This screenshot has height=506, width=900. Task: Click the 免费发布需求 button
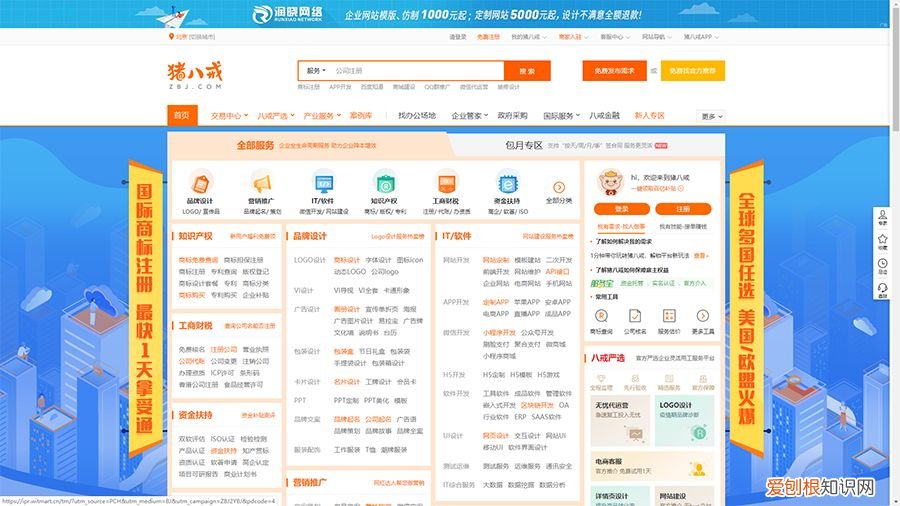(x=614, y=71)
